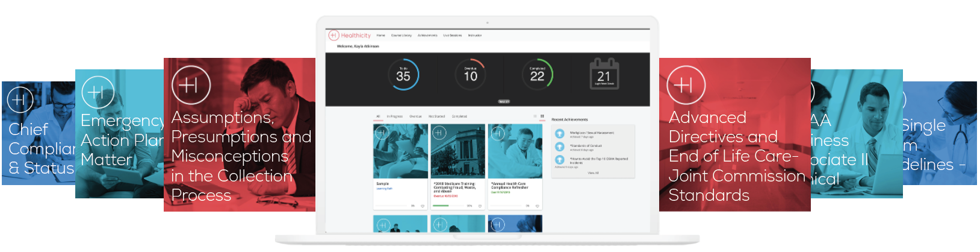Click View All under Recent Achievements
The width and height of the screenshot is (980, 252).
click(593, 173)
